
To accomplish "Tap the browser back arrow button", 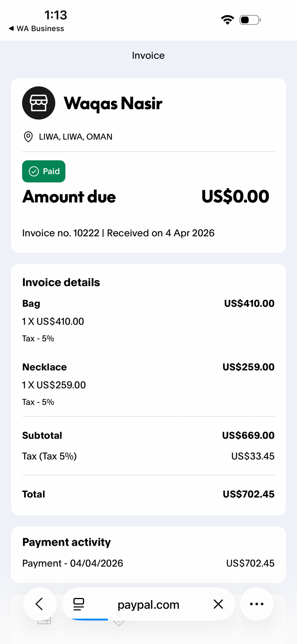I will click(40, 604).
